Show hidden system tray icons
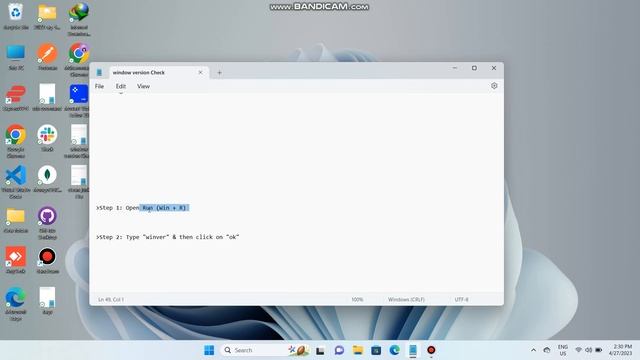This screenshot has height=360, width=640. tap(533, 350)
